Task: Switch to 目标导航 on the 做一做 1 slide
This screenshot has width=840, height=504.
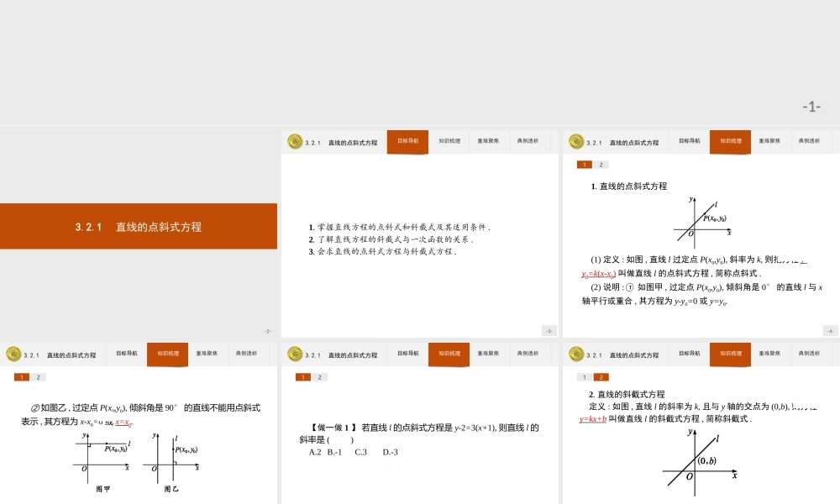Action: point(407,354)
